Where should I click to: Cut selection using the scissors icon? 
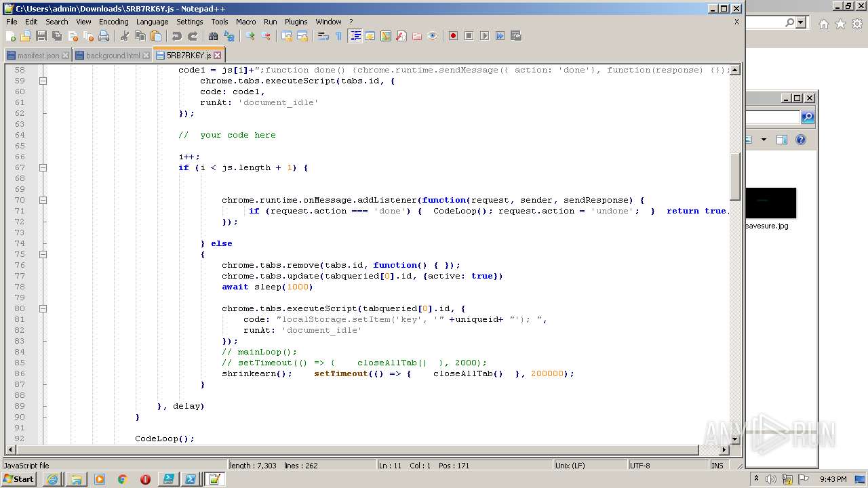coord(125,36)
